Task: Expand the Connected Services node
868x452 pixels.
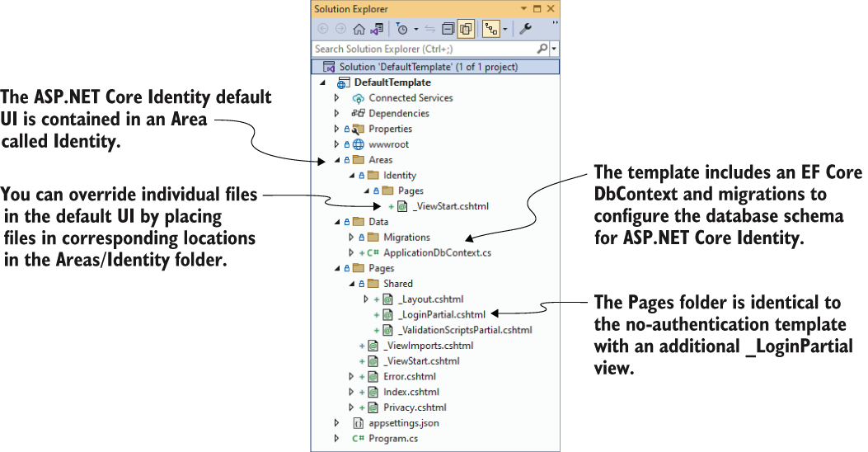Action: [x=336, y=98]
